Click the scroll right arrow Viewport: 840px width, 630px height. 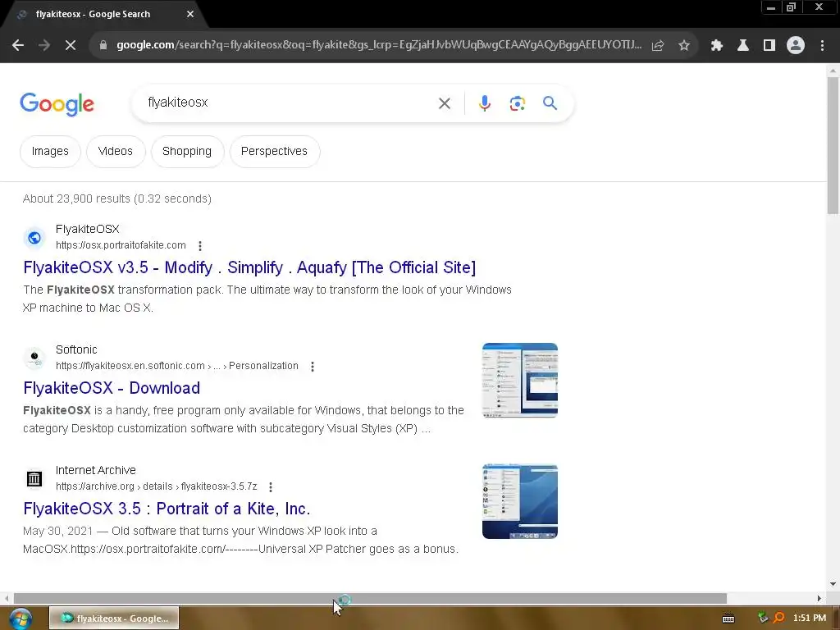pyautogui.click(x=819, y=598)
